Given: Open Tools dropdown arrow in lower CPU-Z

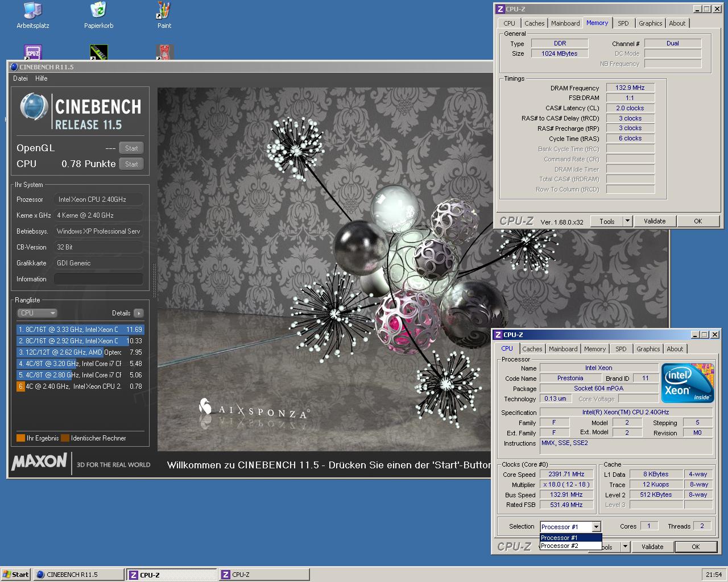Looking at the screenshot, I should click(625, 547).
